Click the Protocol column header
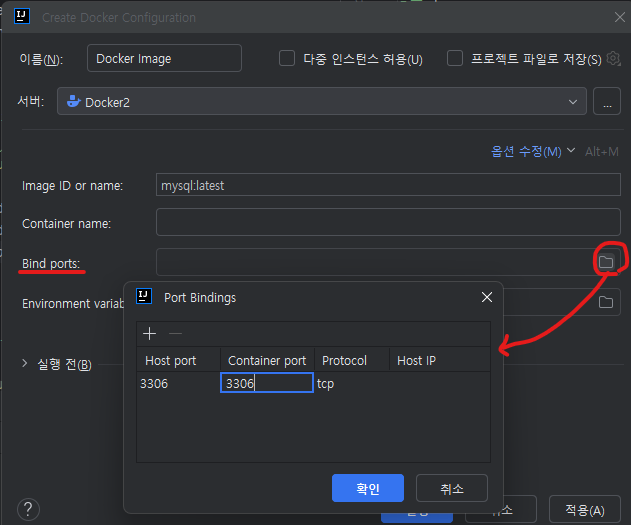 (x=352, y=360)
